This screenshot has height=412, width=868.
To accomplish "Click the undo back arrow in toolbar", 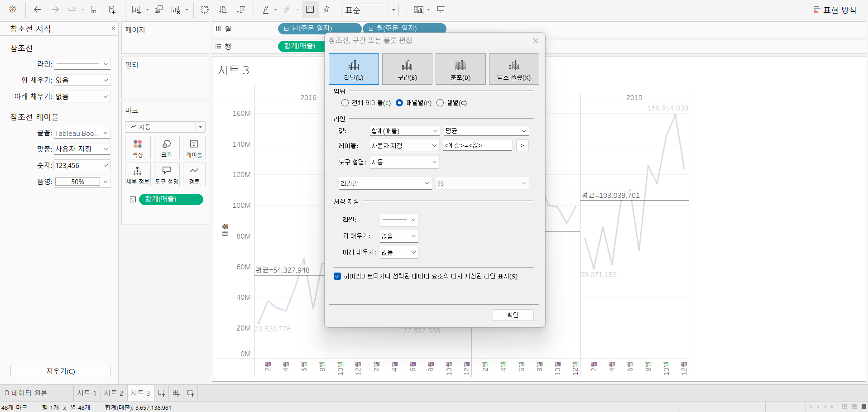I will (x=38, y=10).
